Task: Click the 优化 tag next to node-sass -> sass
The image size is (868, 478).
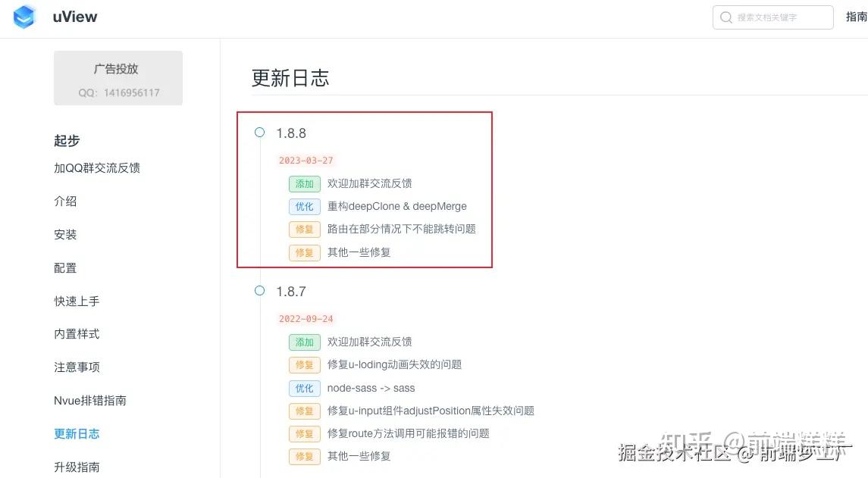Action: tap(304, 388)
